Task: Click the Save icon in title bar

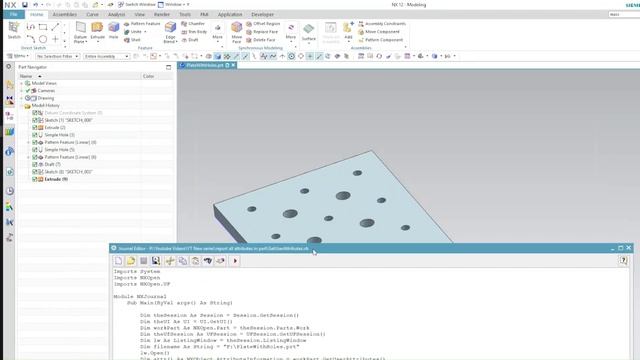Action: click(25, 4)
